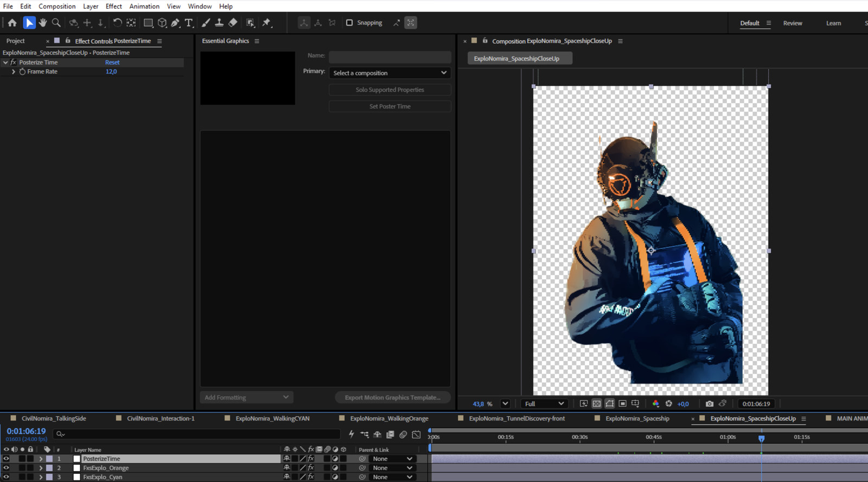Click the Graph Editor icon in timeline
This screenshot has height=482, width=868.
[416, 434]
